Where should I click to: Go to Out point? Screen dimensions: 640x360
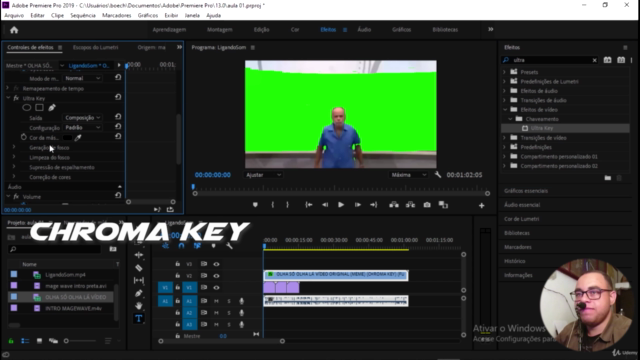(x=373, y=205)
